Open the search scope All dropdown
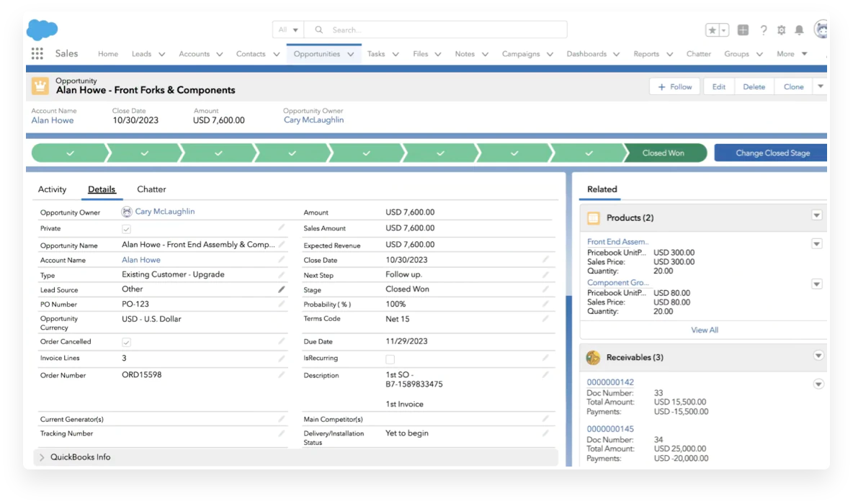The image size is (853, 504). [288, 30]
